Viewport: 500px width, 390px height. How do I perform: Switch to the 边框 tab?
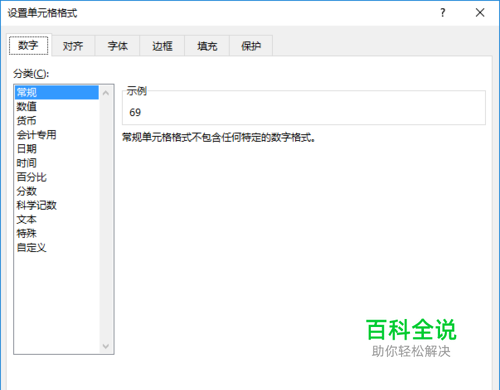coord(162,46)
